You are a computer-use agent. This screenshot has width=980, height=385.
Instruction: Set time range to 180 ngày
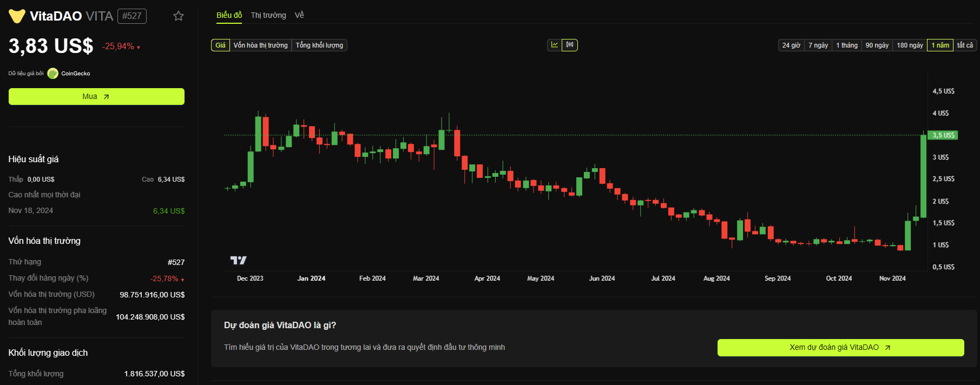(910, 45)
